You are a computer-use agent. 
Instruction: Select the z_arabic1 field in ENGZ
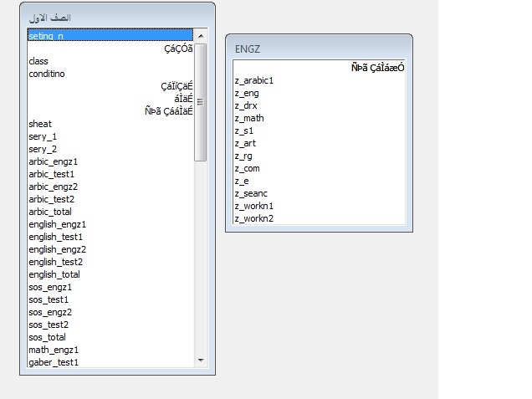click(254, 80)
